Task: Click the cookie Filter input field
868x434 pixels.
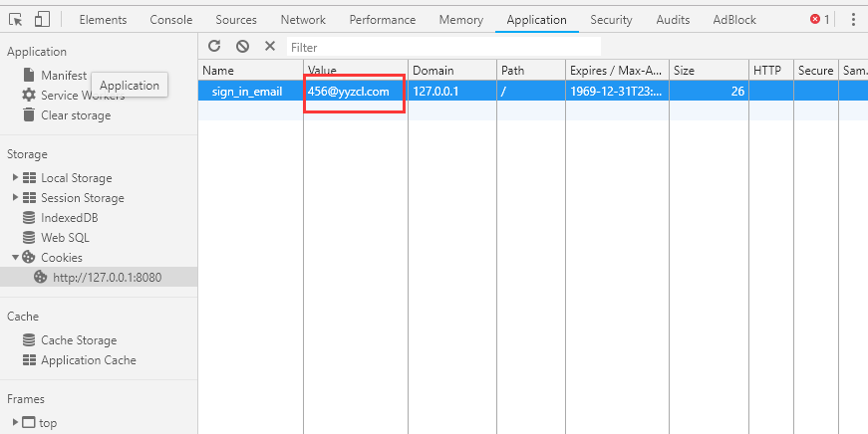Action: [x=443, y=47]
